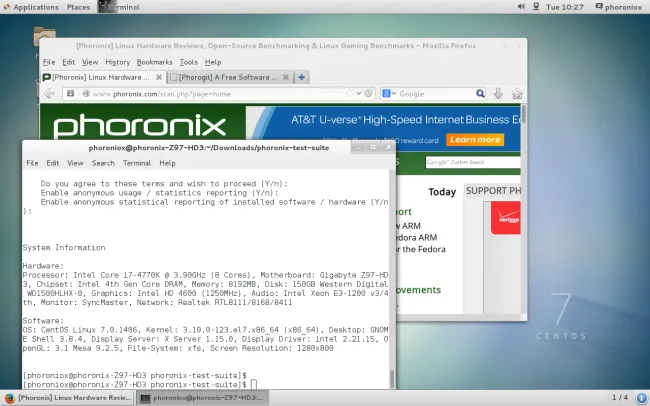Screen dimensions: 650x406
Task: Click notification icon in bottom right corner
Action: pyautogui.click(x=642, y=398)
